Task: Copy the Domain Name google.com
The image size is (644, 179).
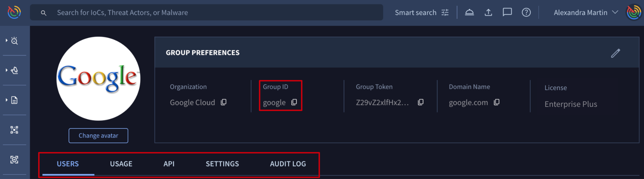Action: [497, 102]
